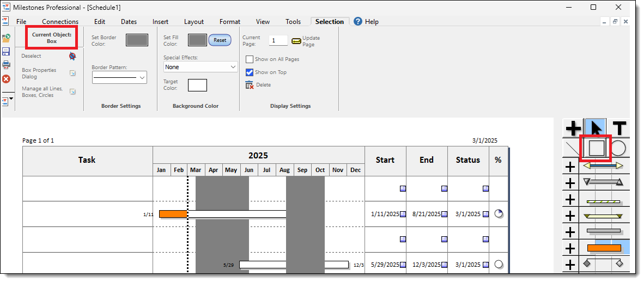Screen dimensions: 644x282
Task: Click the Update Page button
Action: [x=296, y=41]
